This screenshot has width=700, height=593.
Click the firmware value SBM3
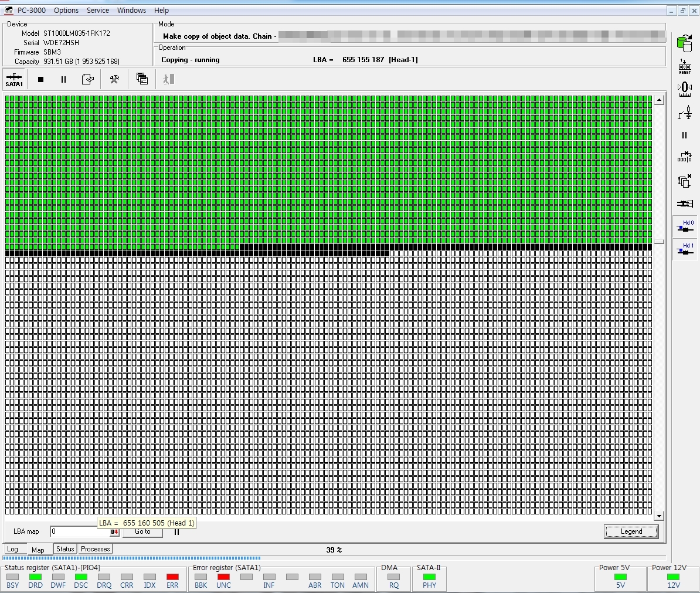(x=52, y=52)
